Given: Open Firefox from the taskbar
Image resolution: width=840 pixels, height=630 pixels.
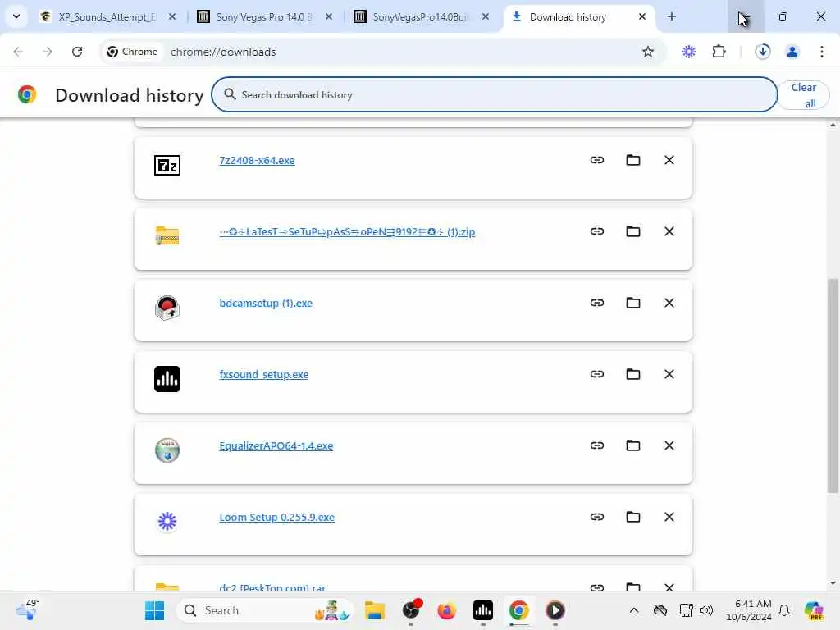Looking at the screenshot, I should (x=446, y=610).
